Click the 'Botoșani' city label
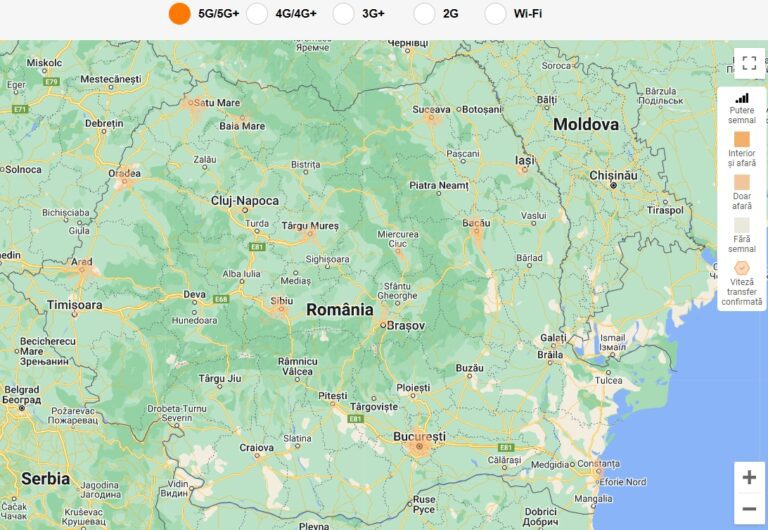The width and height of the screenshot is (768, 530). coord(482,109)
